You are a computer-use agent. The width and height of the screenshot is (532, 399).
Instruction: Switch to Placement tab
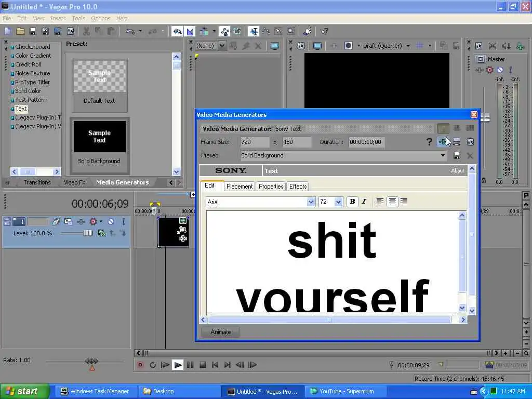coord(240,187)
